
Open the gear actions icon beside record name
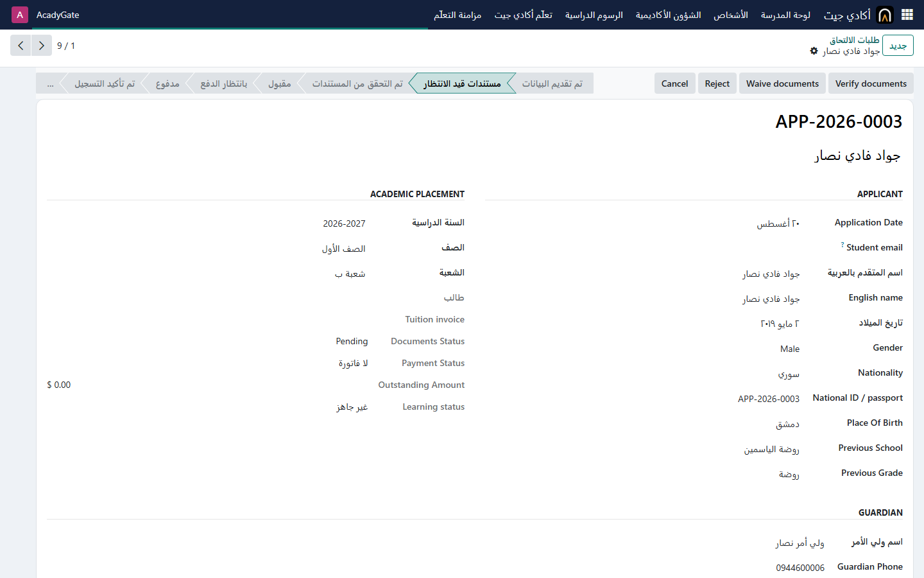pos(814,51)
